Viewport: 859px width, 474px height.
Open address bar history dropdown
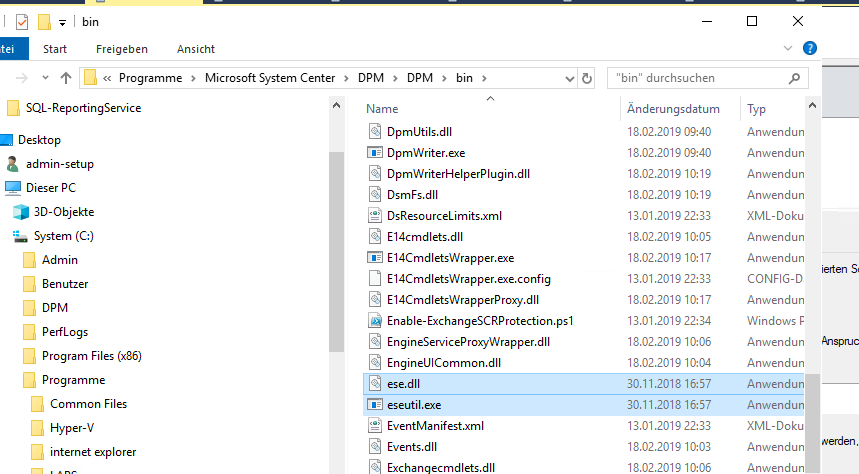click(x=570, y=78)
